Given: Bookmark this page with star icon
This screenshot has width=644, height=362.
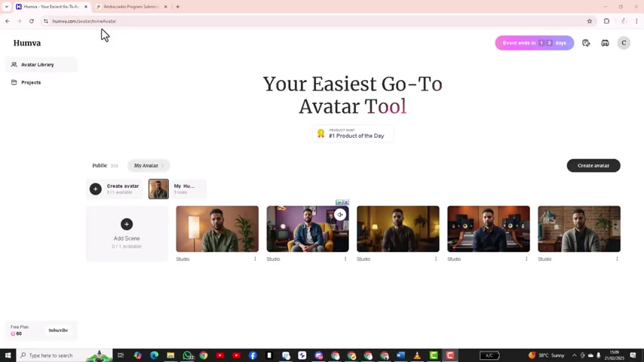Looking at the screenshot, I should click(590, 21).
